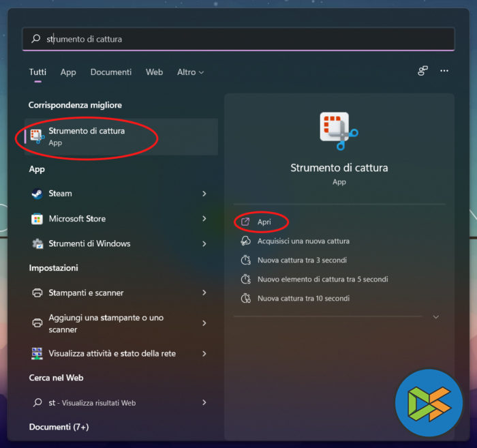
Task: Choose Nuovo elemento di cattura tra 5 secondi
Action: 323,280
